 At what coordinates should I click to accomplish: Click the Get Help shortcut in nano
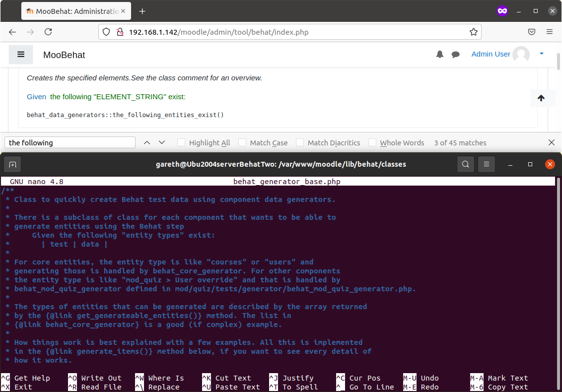click(x=25, y=378)
